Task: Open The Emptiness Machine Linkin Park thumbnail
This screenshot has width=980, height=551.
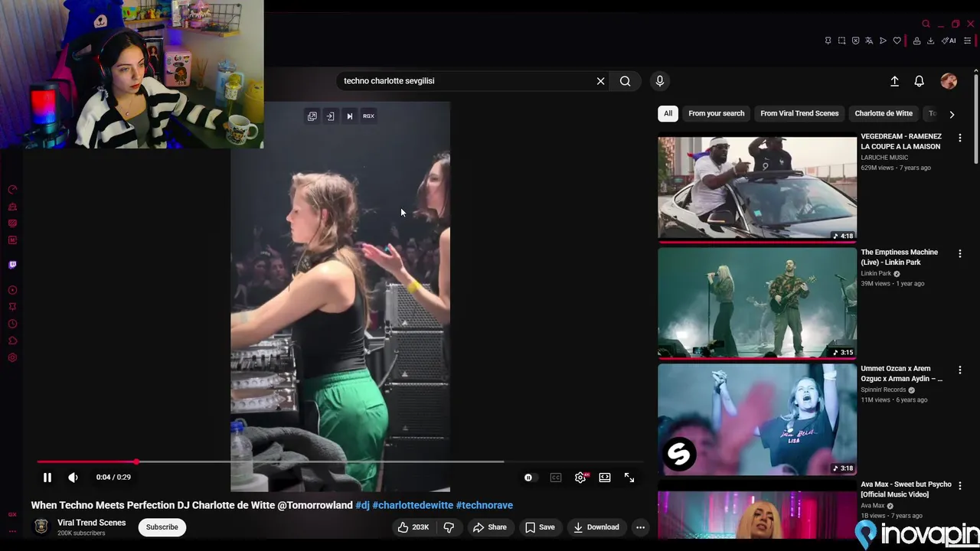Action: (x=757, y=303)
